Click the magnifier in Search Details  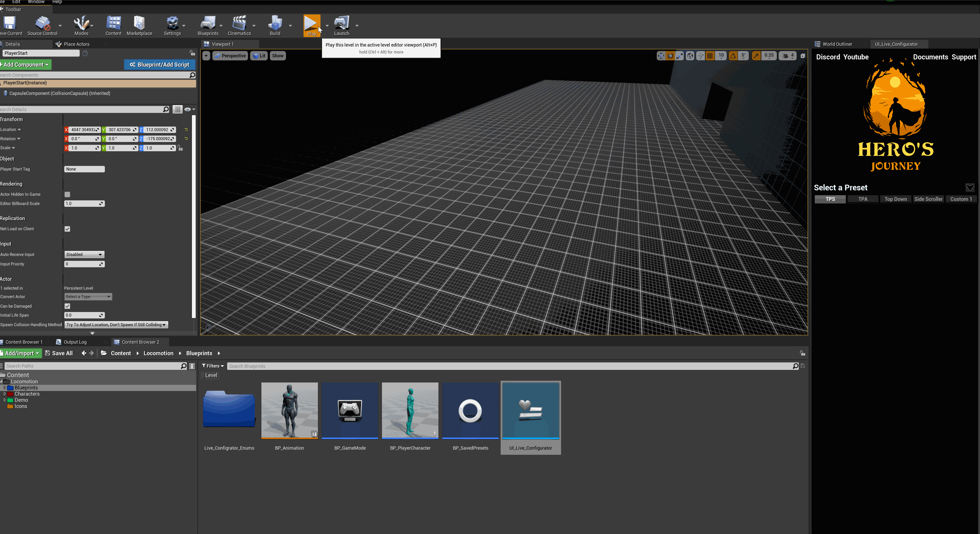coord(166,110)
